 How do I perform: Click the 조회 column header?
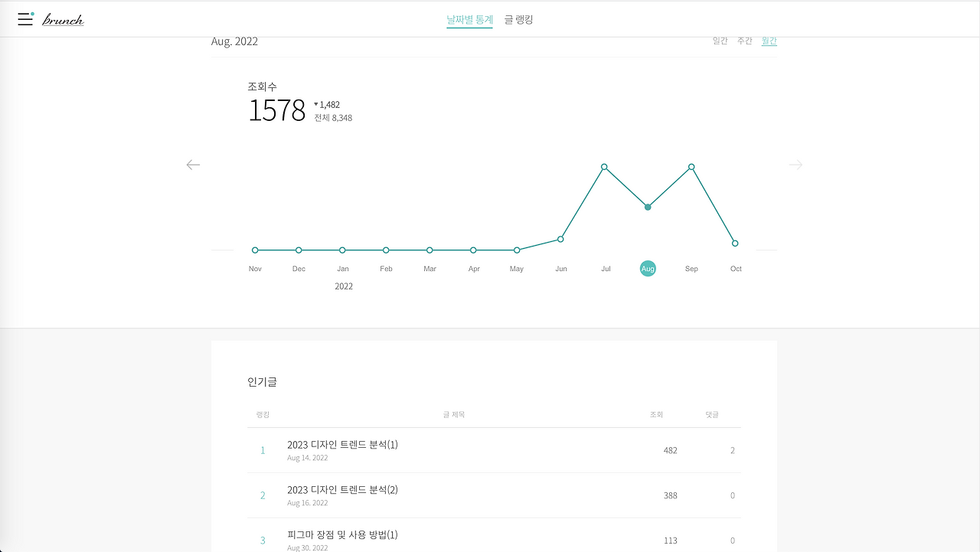tap(656, 414)
